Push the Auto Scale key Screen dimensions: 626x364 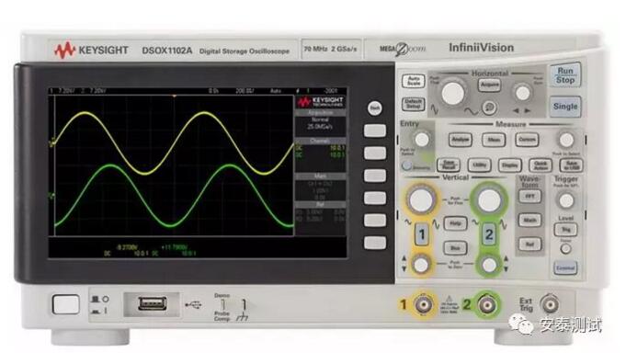click(413, 81)
